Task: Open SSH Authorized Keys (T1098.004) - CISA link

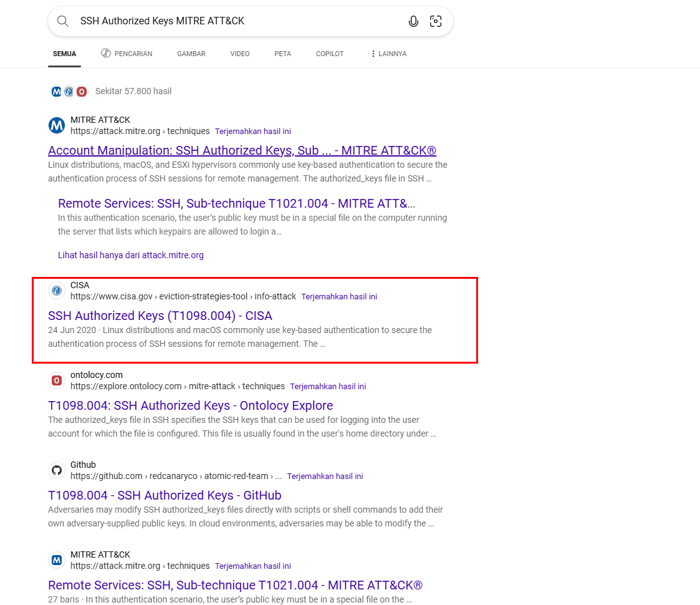Action: [160, 316]
